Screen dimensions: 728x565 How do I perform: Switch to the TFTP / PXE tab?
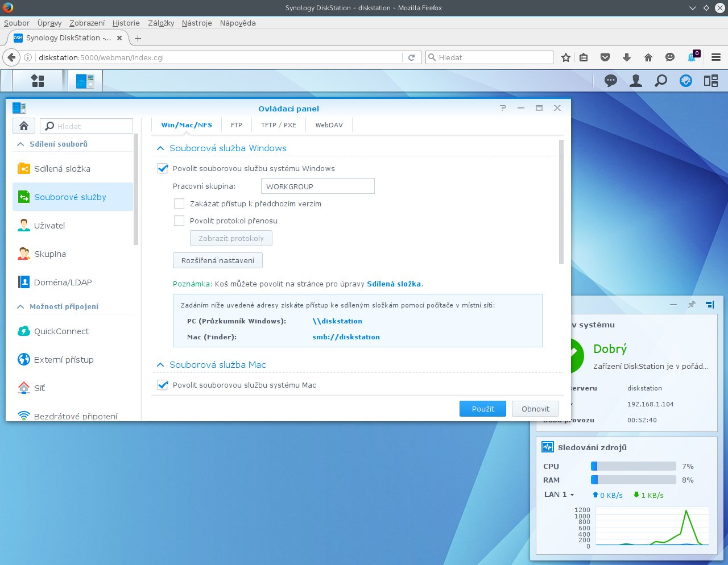pyautogui.click(x=279, y=125)
